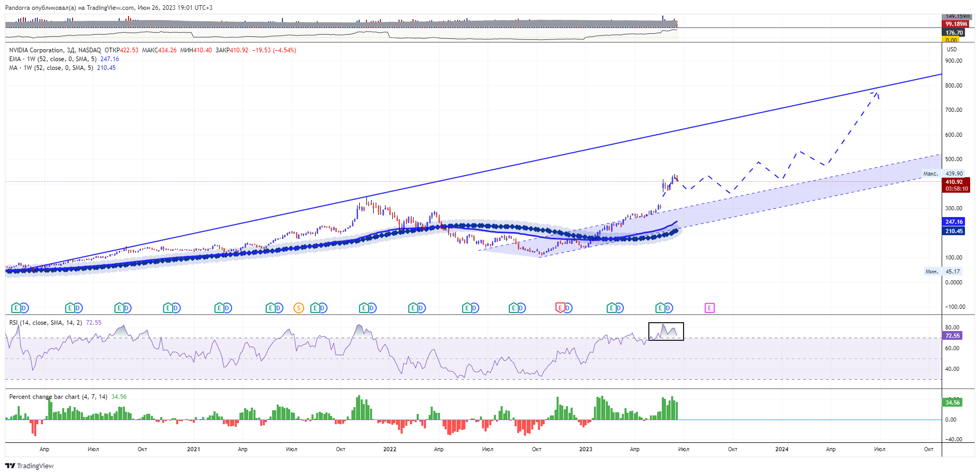
Task: Select the Percent change bar chart legend
Action: [67, 397]
